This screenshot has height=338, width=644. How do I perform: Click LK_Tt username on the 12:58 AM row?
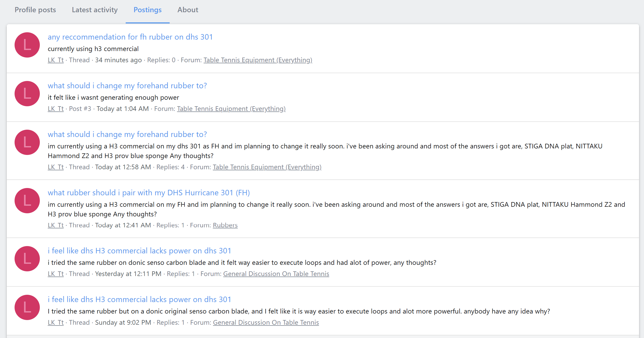(x=56, y=167)
